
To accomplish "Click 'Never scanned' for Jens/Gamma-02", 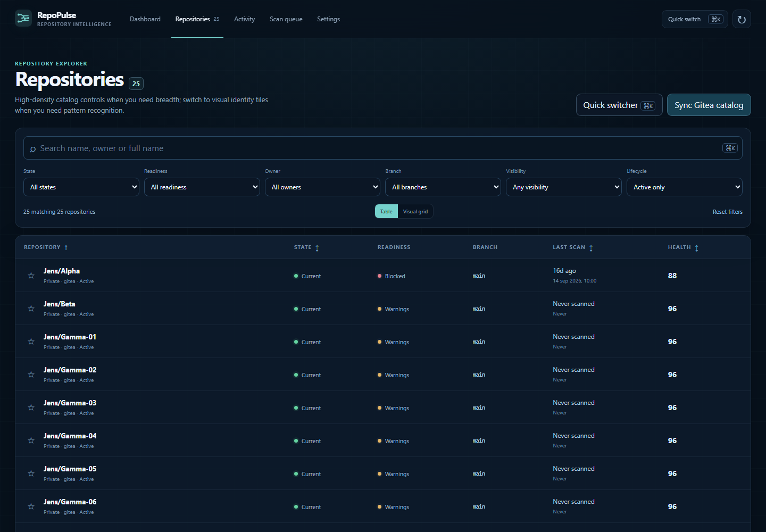I will 573,370.
